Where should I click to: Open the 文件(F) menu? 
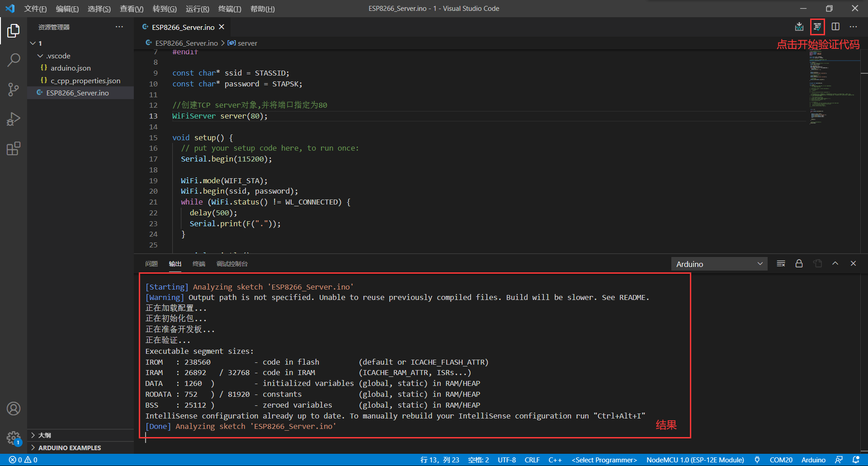(35, 9)
